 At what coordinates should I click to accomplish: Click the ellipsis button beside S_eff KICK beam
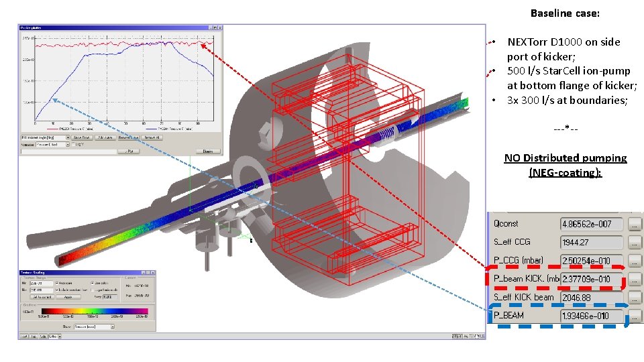(x=635, y=298)
